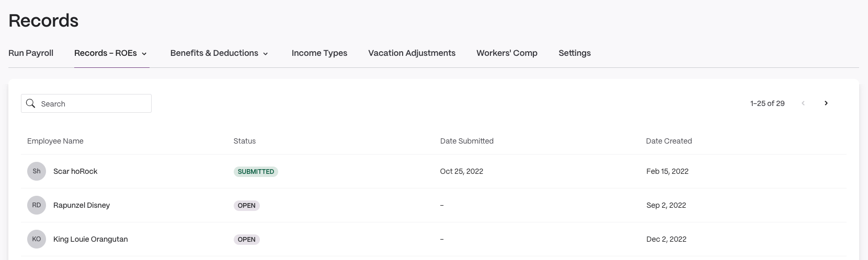Click the search magnifier icon
Viewport: 868px width, 260px height.
tap(31, 103)
